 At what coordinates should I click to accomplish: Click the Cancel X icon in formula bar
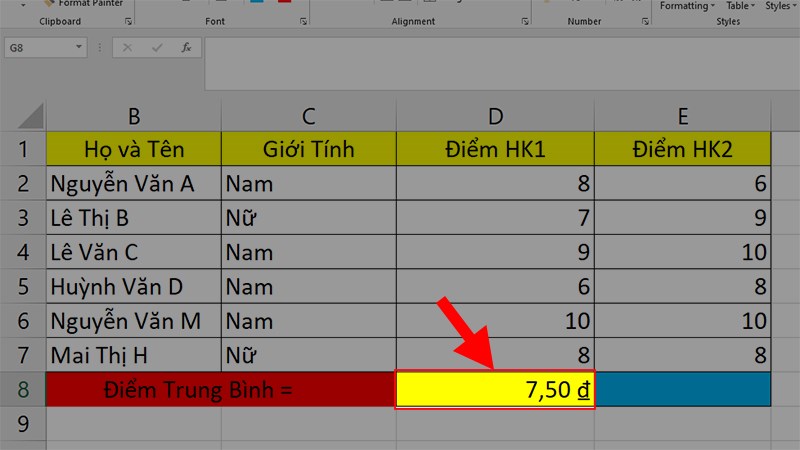click(127, 47)
